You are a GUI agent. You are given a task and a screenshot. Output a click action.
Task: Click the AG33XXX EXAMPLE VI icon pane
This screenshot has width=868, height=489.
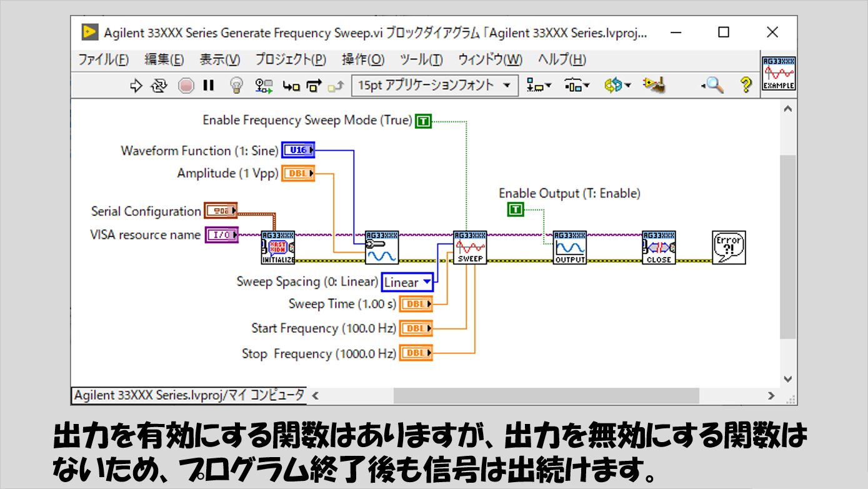pos(778,73)
